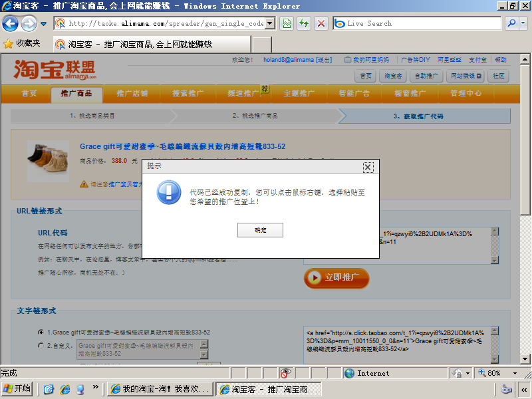This screenshot has height=399, width=532.
Task: Click the 淘宝联盟 alimama logo
Action: pos(55,70)
